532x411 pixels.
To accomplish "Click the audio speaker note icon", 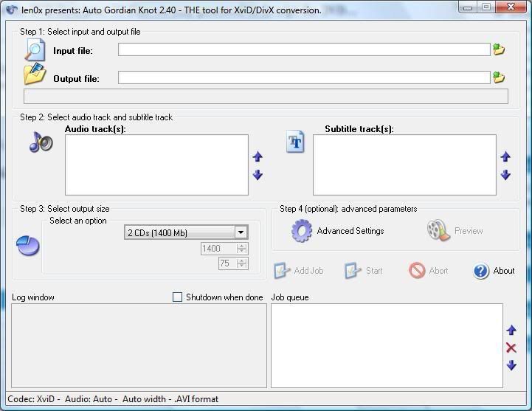I will (41, 142).
